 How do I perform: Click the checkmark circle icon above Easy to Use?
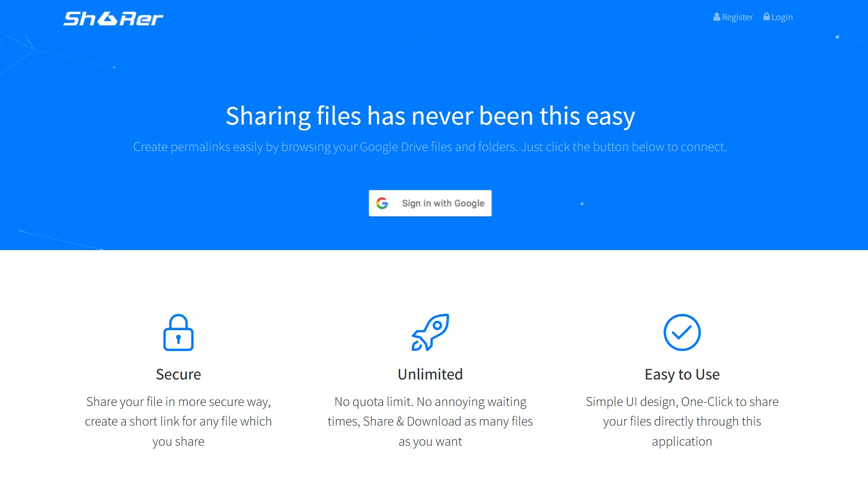(682, 332)
